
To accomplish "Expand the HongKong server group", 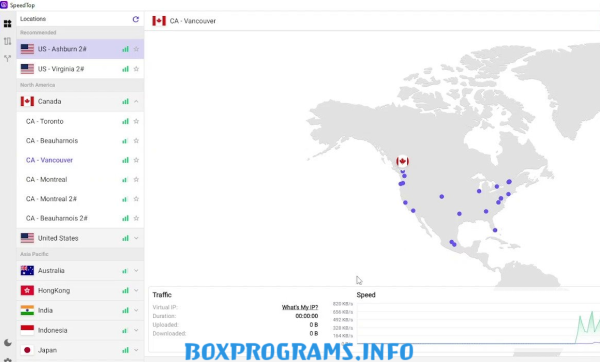I will pyautogui.click(x=136, y=290).
